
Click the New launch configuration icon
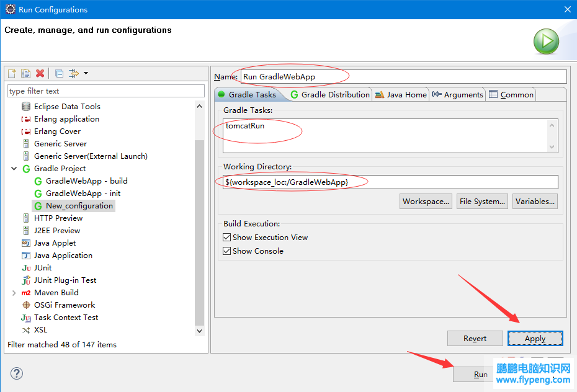[12, 74]
